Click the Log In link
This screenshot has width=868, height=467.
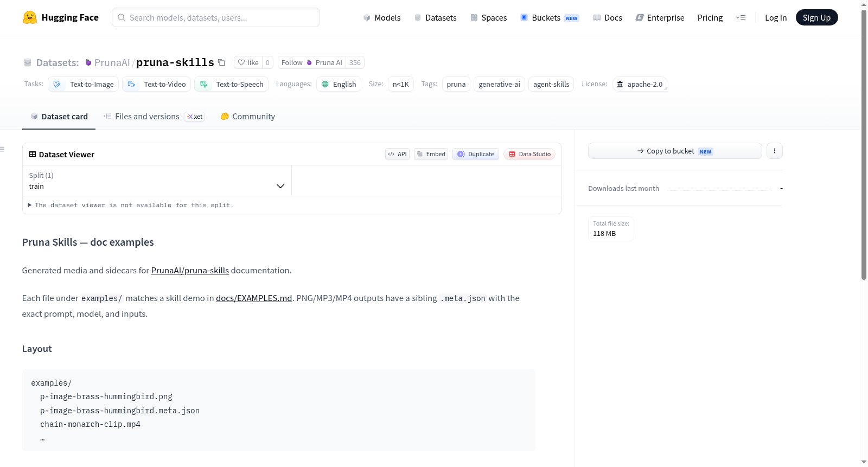pos(776,17)
